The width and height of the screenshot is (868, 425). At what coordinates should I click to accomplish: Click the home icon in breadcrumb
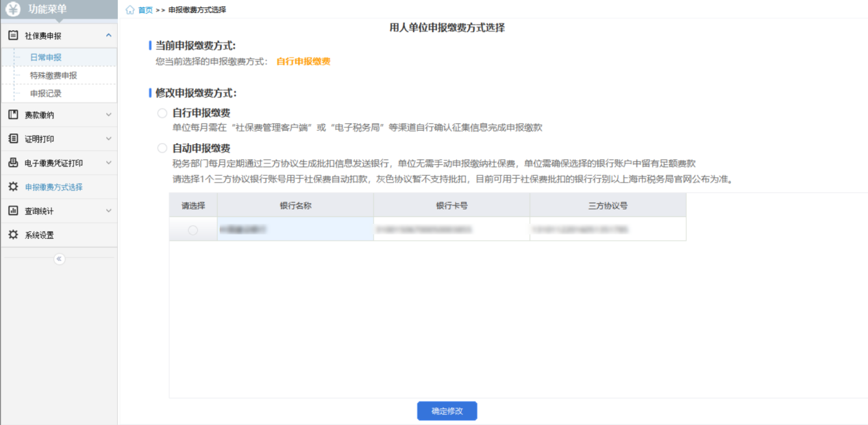pyautogui.click(x=130, y=10)
